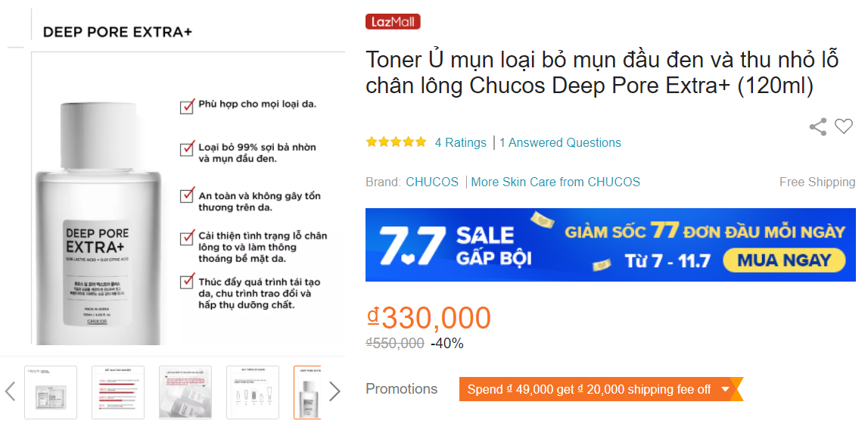The image size is (868, 433).
Task: Click the five-star rating icons
Action: point(396,142)
